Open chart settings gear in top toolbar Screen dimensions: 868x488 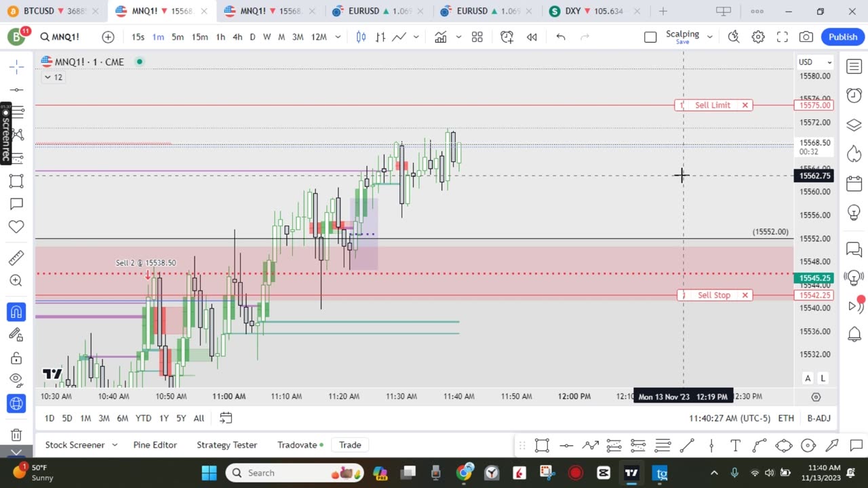pyautogui.click(x=758, y=37)
